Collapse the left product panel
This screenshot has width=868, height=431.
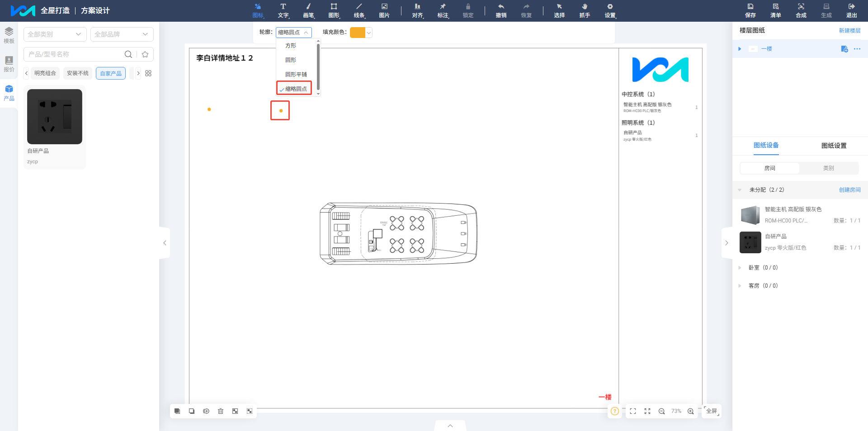click(165, 243)
